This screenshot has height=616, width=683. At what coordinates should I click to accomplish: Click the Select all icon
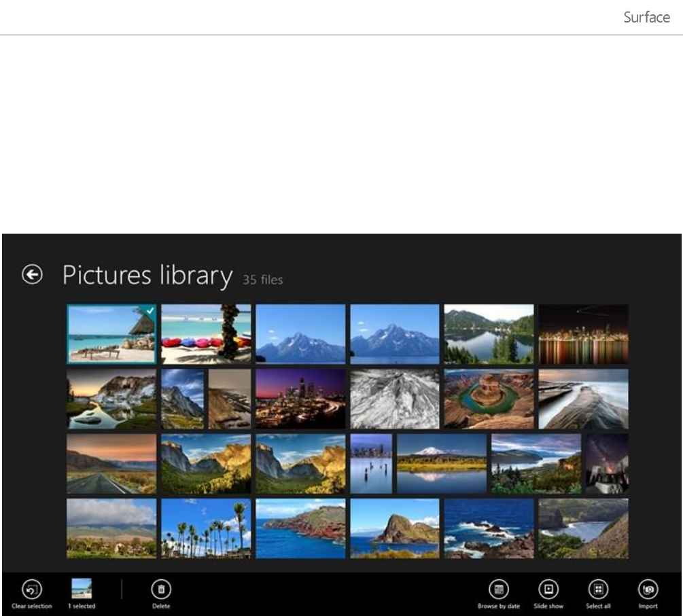(x=598, y=589)
